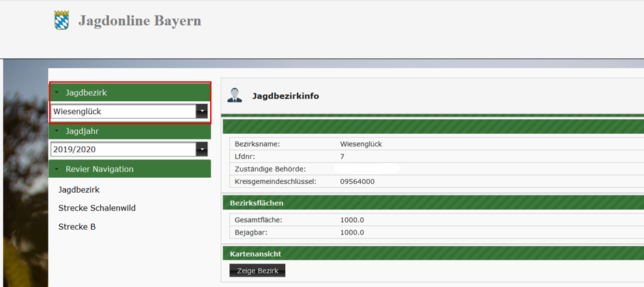644x287 pixels.
Task: Collapse the Revier Navigation section triangle
Action: tap(57, 169)
